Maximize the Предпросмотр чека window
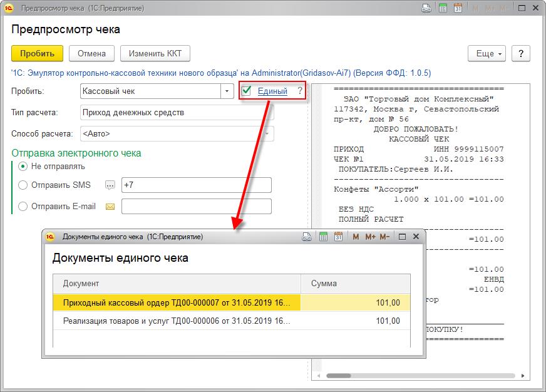546x392 pixels. [522, 8]
